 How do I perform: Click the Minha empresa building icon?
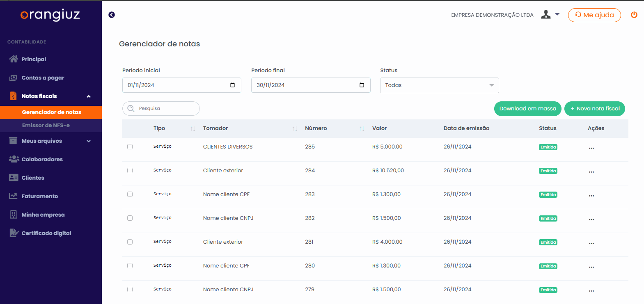14,215
